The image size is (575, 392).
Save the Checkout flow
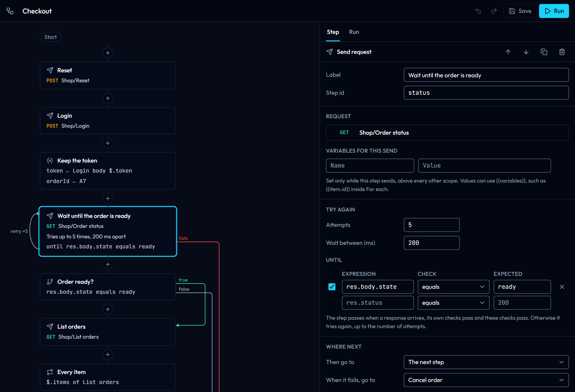pyautogui.click(x=520, y=11)
